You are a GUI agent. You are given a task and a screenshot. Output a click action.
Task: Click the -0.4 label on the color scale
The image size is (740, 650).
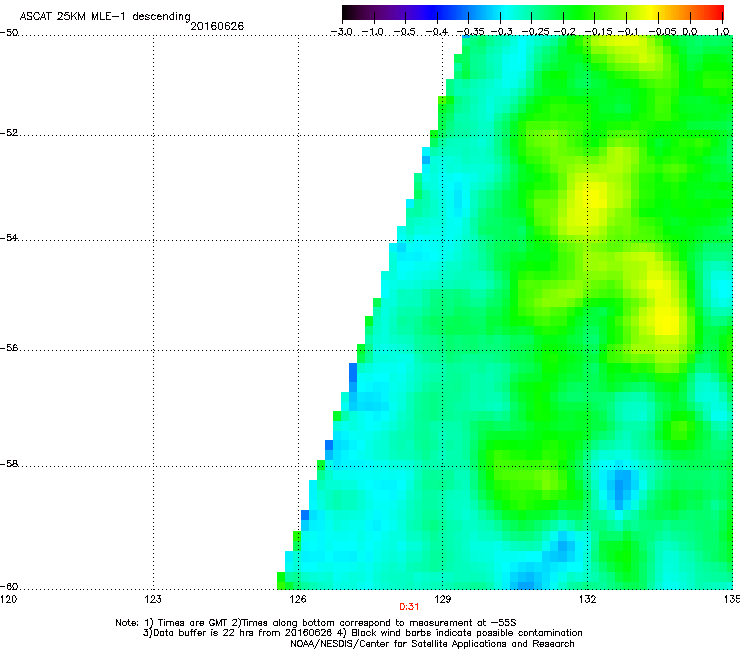pos(437,32)
